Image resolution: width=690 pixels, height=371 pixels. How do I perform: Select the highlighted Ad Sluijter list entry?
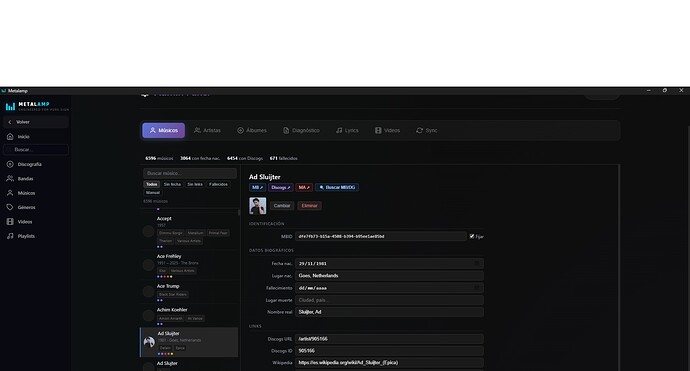tap(189, 342)
